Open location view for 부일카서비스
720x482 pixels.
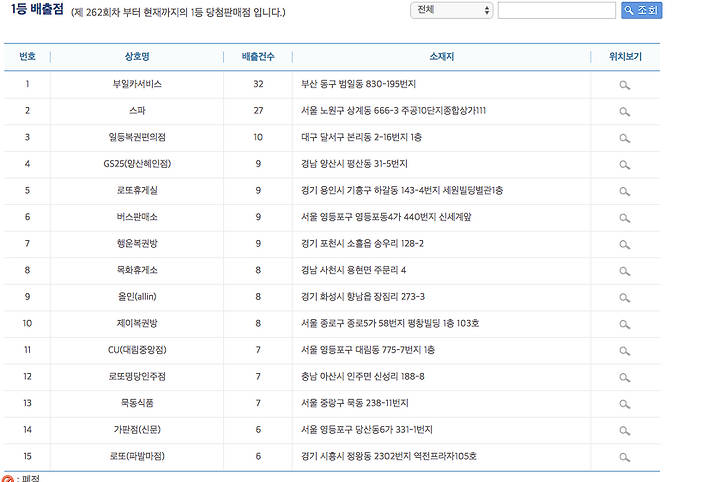coord(624,85)
